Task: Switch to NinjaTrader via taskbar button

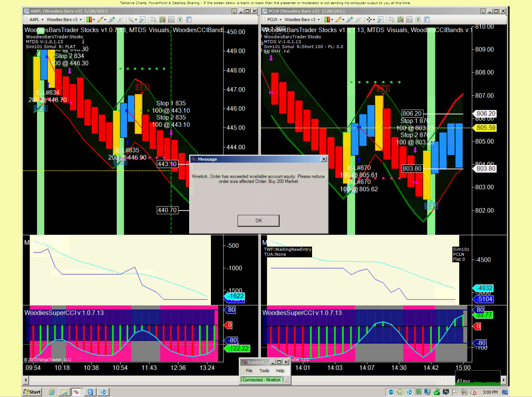Action: [x=76, y=392]
